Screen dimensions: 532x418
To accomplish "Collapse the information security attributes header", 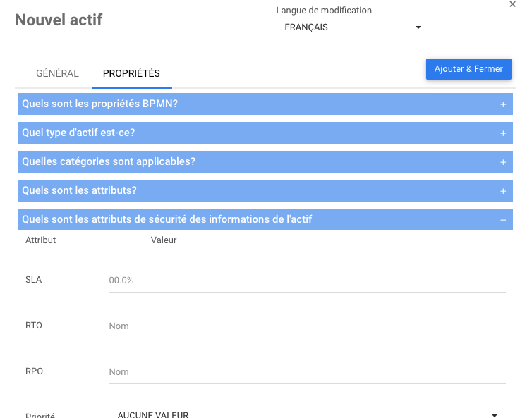I will click(167, 220).
